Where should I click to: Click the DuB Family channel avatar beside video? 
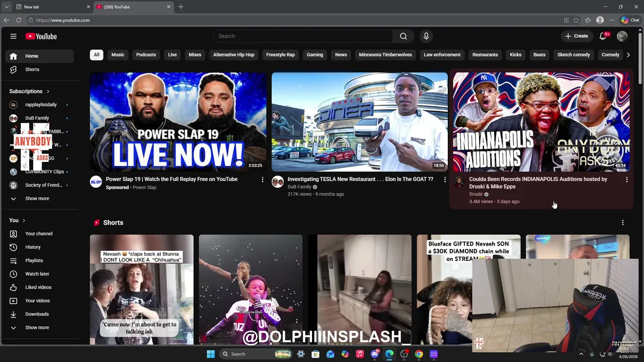pos(278,182)
